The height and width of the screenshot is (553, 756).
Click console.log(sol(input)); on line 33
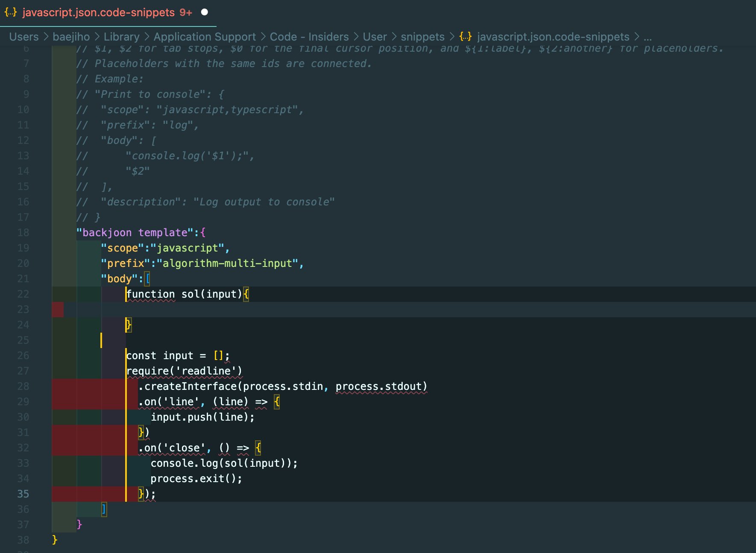pyautogui.click(x=224, y=463)
